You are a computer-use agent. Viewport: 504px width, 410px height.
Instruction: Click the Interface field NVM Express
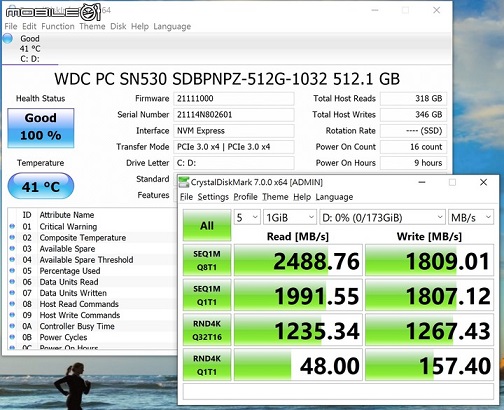pyautogui.click(x=234, y=131)
